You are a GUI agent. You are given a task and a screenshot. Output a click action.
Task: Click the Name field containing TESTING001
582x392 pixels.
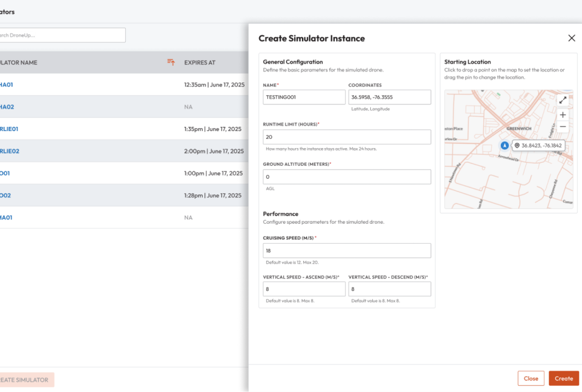tap(304, 97)
